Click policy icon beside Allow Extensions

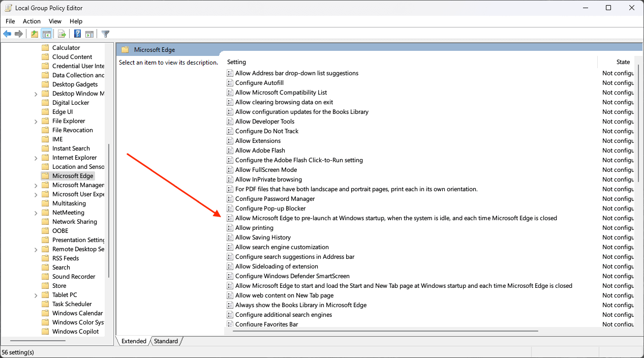(230, 141)
